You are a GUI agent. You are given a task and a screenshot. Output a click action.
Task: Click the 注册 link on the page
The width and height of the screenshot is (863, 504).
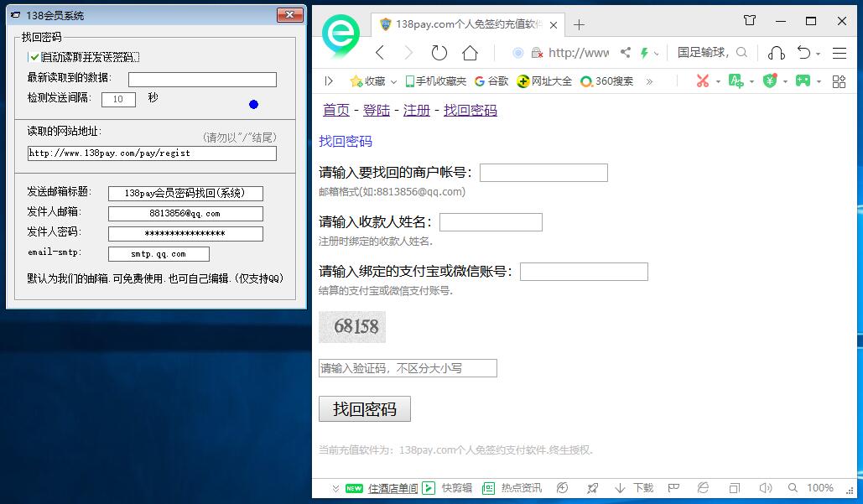tap(417, 110)
